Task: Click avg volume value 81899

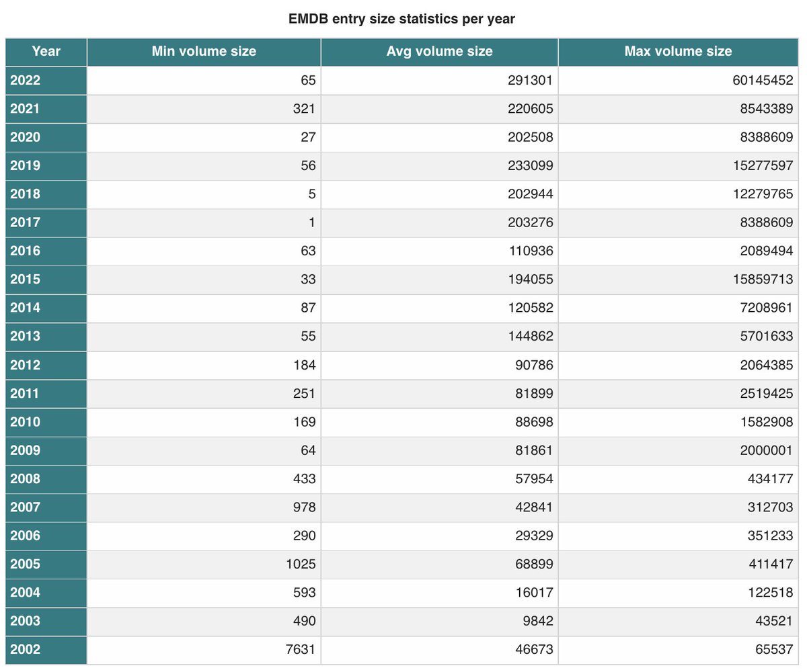Action: [x=535, y=394]
